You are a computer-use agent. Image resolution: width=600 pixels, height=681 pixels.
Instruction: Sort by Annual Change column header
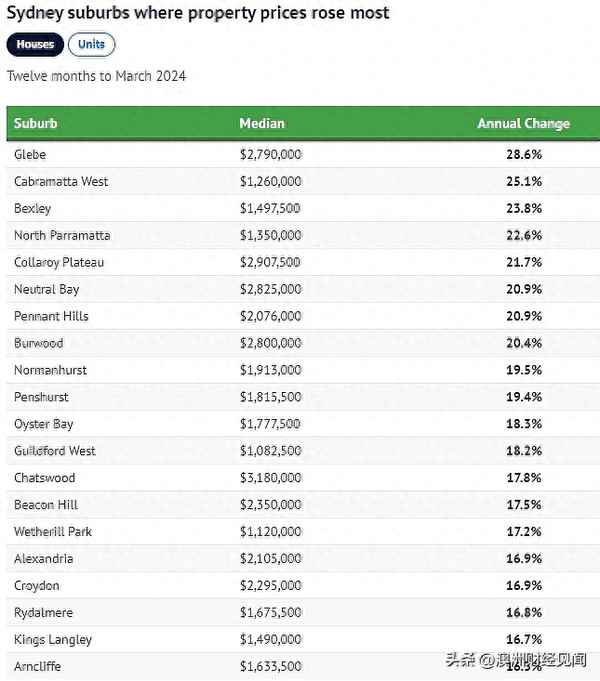(x=523, y=124)
